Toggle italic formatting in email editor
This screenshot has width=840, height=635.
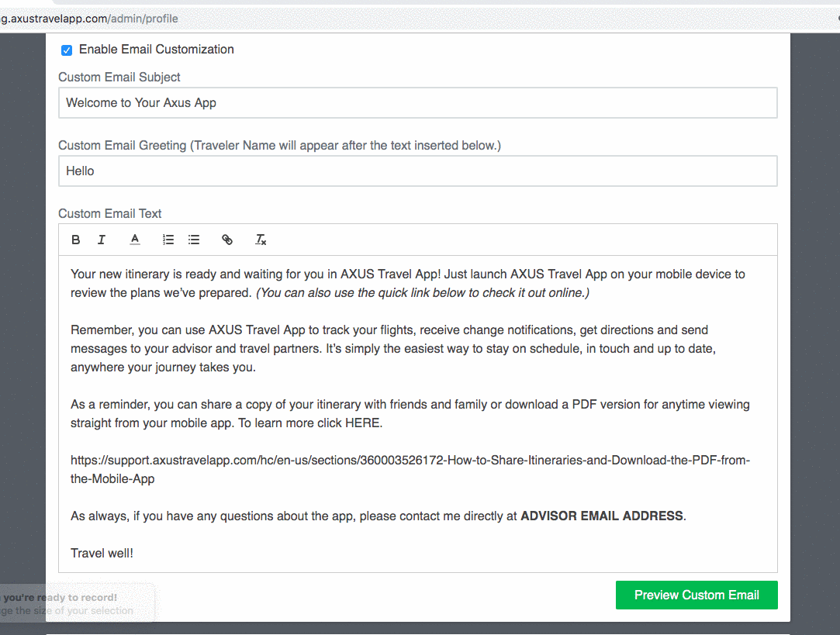(x=102, y=240)
